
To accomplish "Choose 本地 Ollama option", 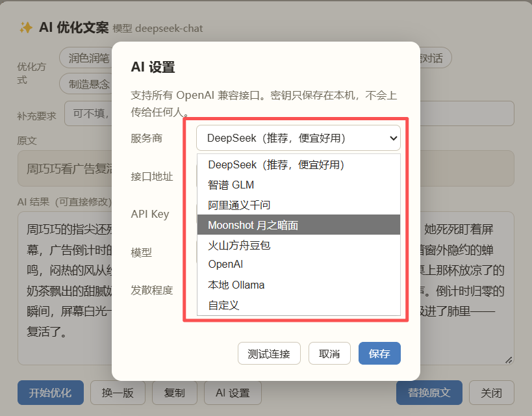I will click(299, 285).
